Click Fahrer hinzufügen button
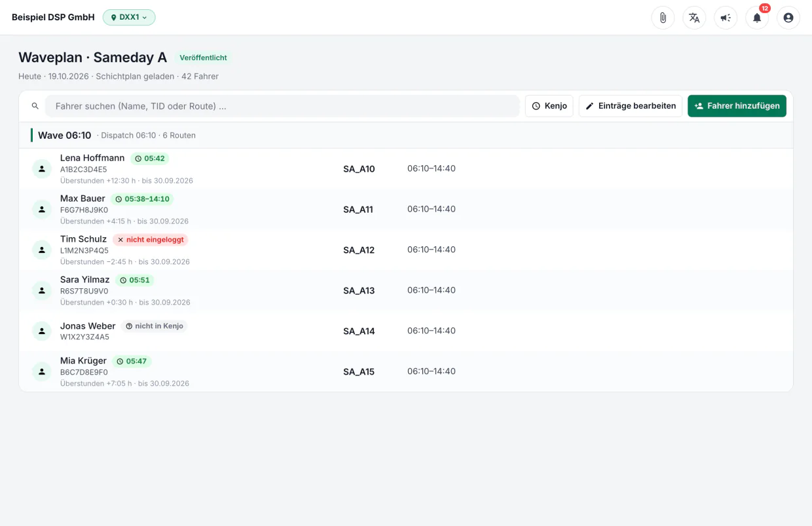 [737, 106]
